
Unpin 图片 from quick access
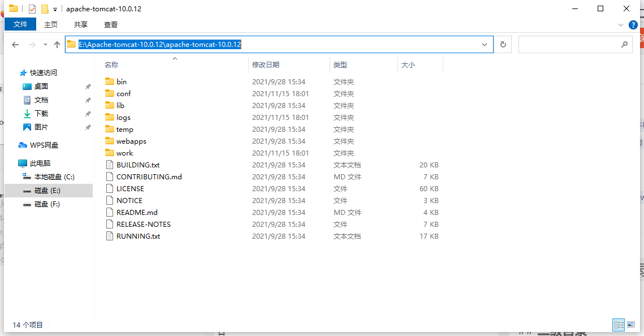[88, 127]
